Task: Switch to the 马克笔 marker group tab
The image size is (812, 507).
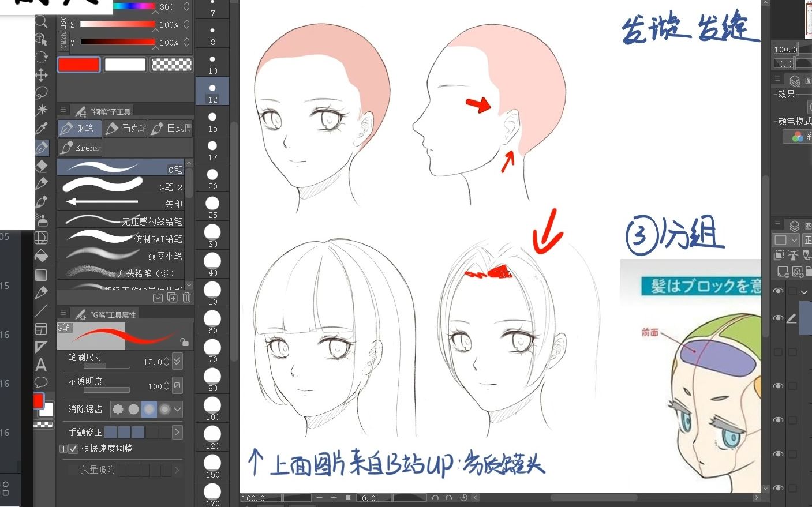Action: pyautogui.click(x=125, y=128)
